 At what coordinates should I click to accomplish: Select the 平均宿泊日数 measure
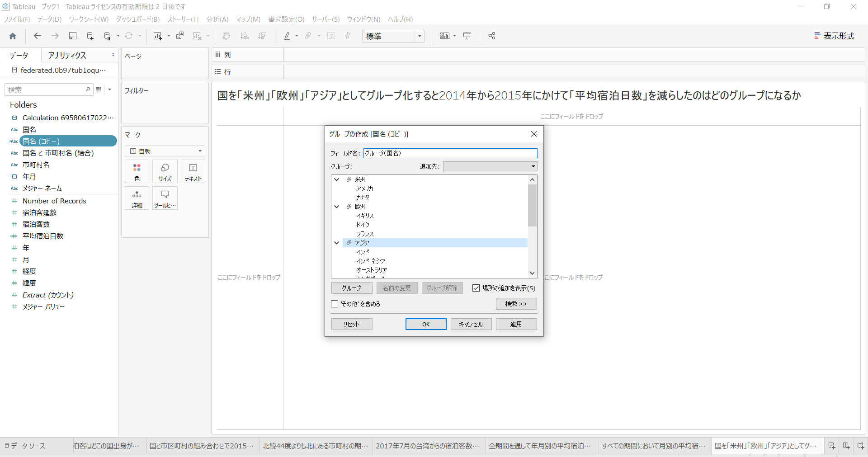click(43, 236)
